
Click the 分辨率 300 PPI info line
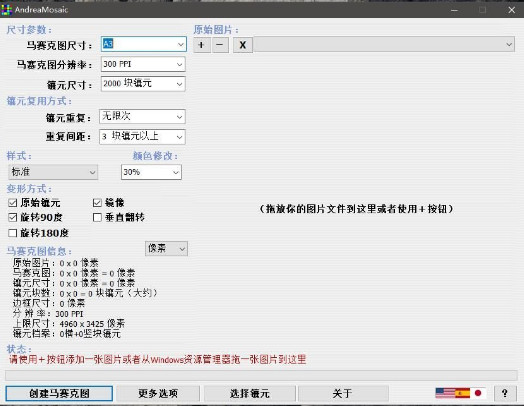coord(48,314)
